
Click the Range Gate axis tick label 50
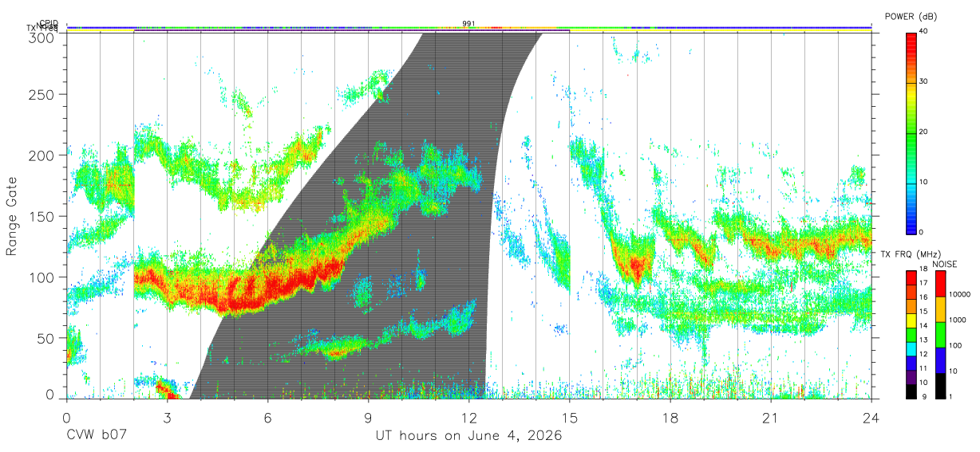(x=45, y=338)
